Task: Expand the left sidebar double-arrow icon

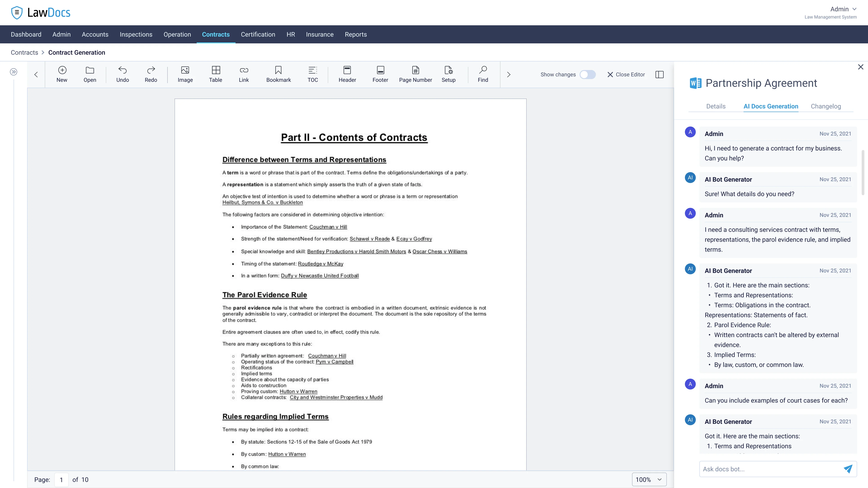Action: pos(14,72)
